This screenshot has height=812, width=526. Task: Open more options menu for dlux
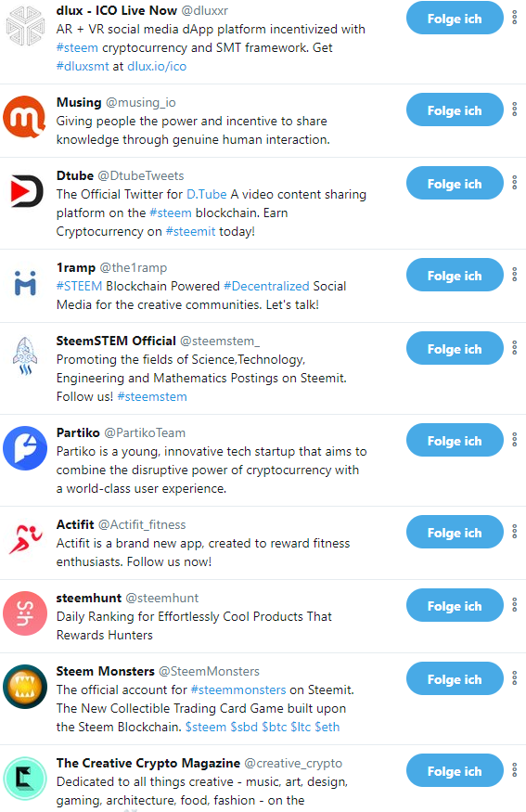pos(514,18)
